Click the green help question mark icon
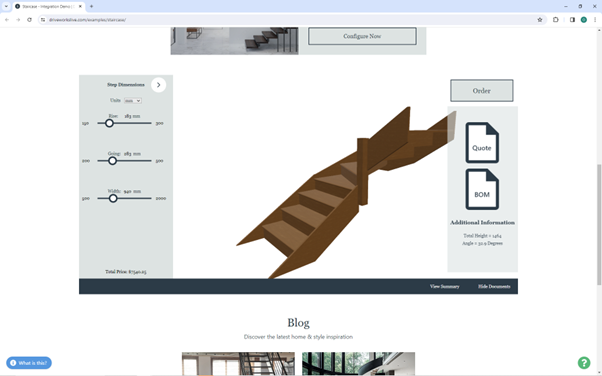 pos(584,363)
